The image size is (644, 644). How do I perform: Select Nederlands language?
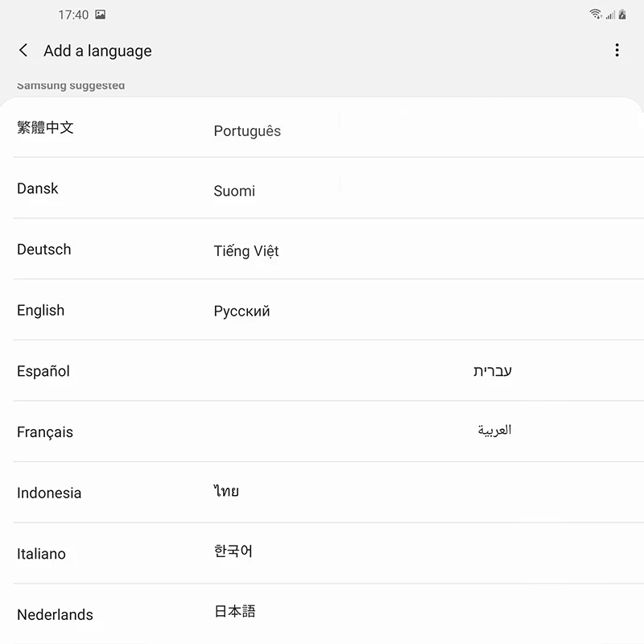pyautogui.click(x=55, y=614)
